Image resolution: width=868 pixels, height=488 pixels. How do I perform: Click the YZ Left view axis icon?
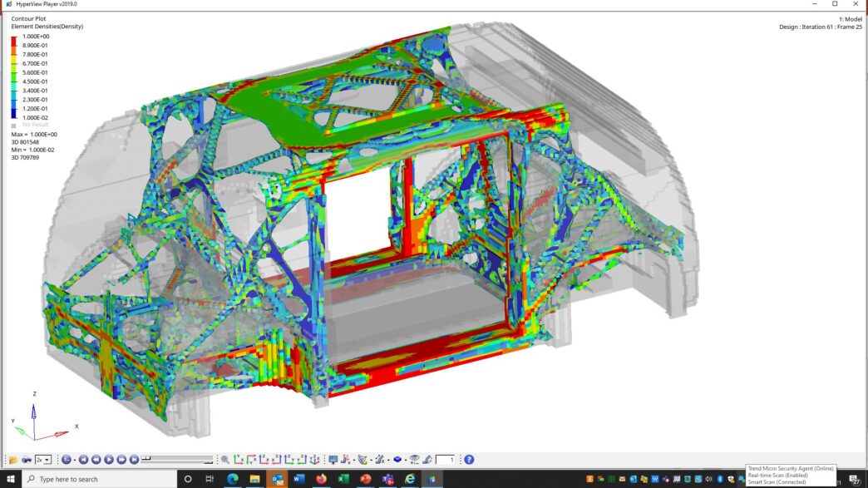[289, 459]
